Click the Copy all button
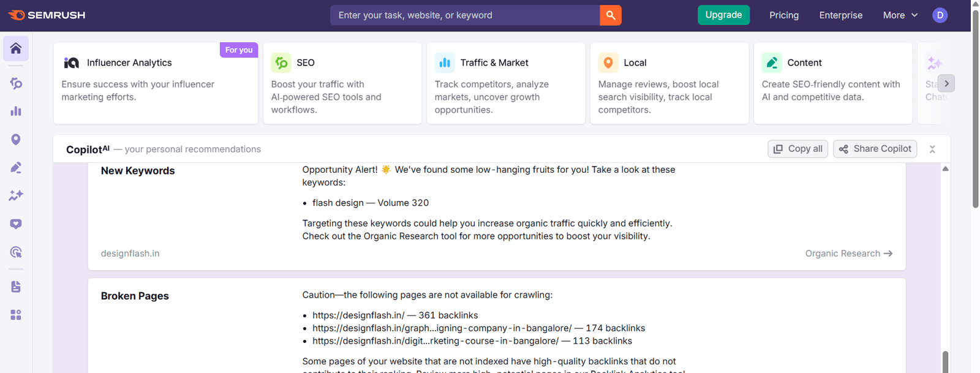 [798, 149]
